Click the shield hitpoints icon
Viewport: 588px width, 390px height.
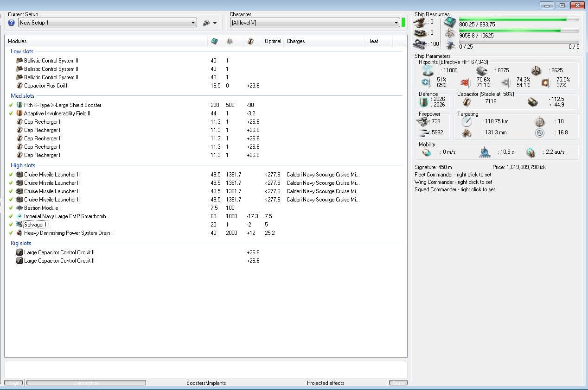pos(427,70)
